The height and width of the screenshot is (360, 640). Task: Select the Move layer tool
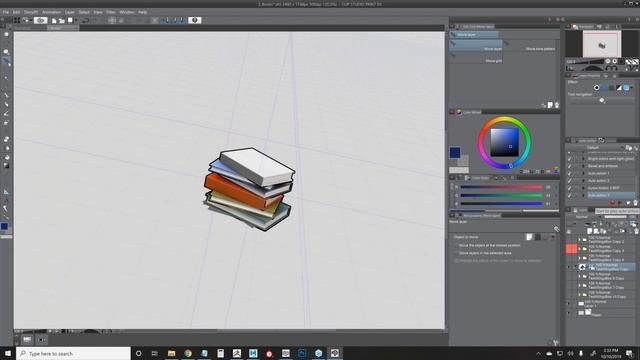6,61
